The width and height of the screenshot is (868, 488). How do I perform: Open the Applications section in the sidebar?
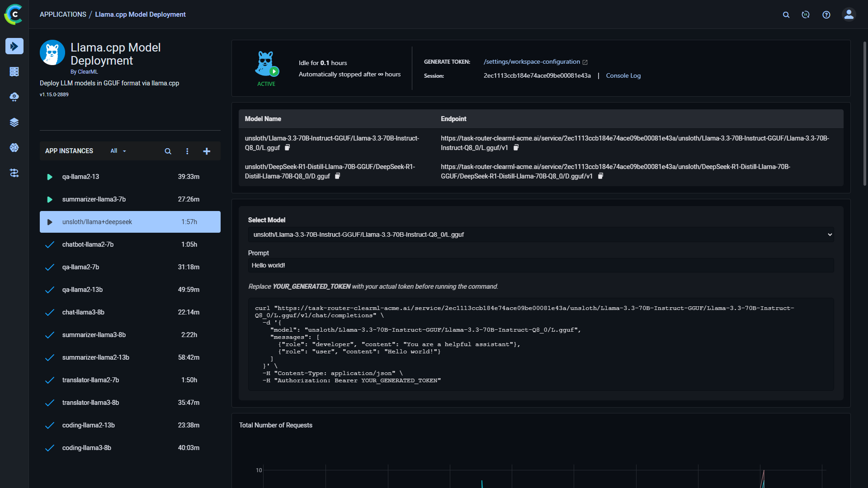point(14,46)
